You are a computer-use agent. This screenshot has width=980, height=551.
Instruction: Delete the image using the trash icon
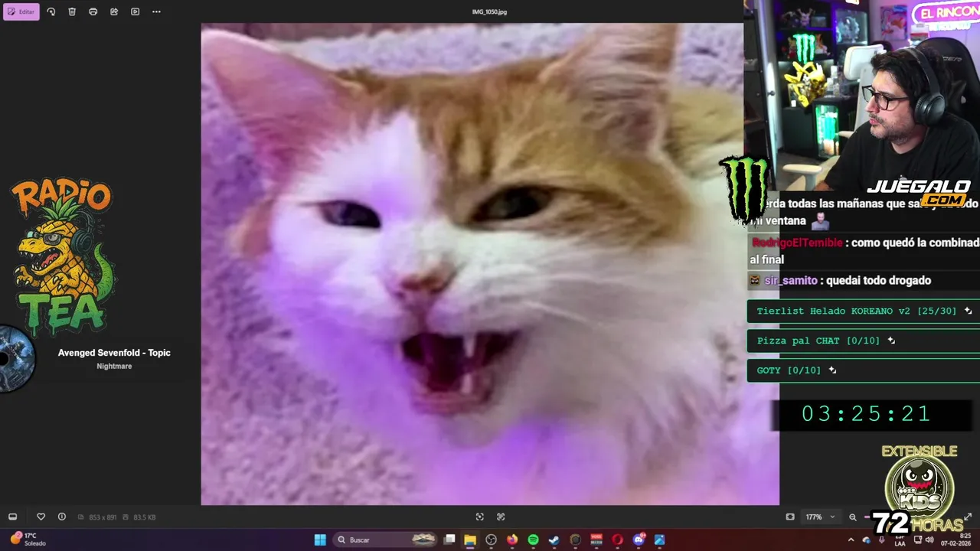click(x=72, y=11)
